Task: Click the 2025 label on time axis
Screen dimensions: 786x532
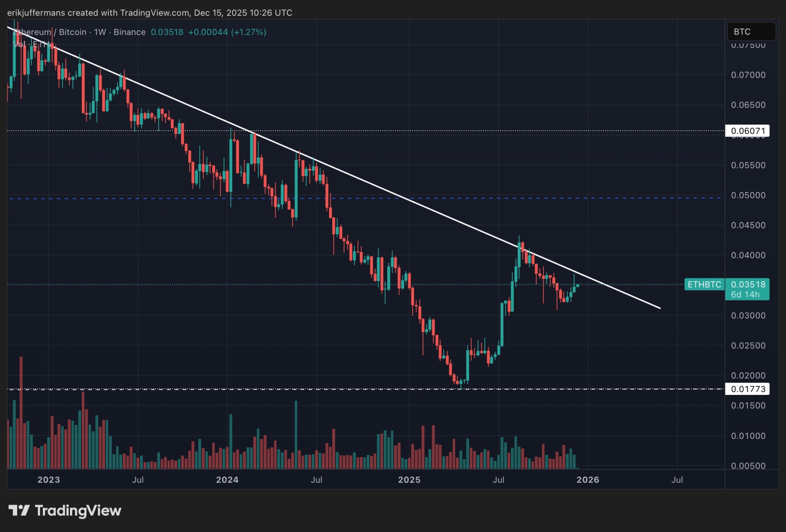Action: point(409,479)
